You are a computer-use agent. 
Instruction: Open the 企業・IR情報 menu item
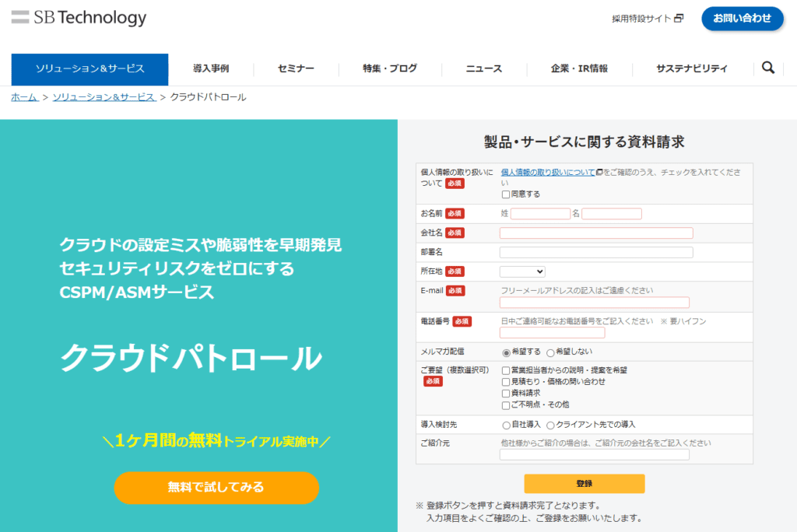pos(579,68)
